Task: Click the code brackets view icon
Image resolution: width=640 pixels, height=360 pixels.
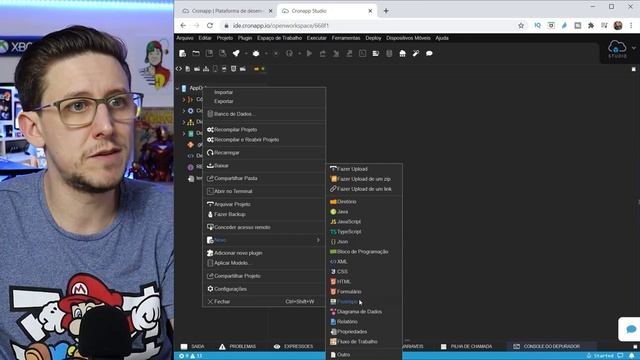Action: click(x=179, y=69)
